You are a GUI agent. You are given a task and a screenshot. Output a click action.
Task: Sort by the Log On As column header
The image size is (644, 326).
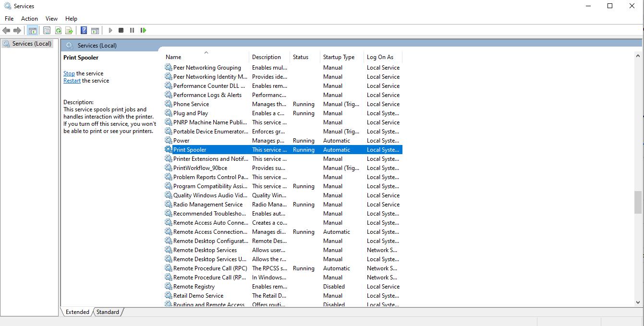tap(383, 57)
